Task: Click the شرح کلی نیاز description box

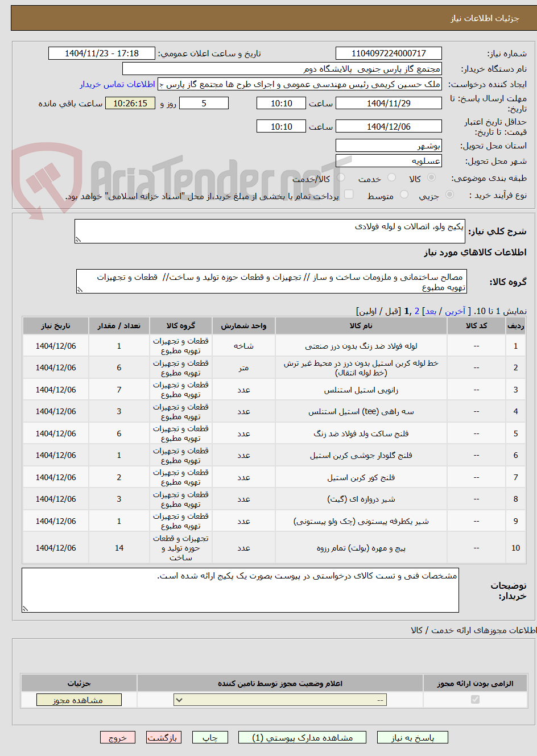Action: point(270,232)
